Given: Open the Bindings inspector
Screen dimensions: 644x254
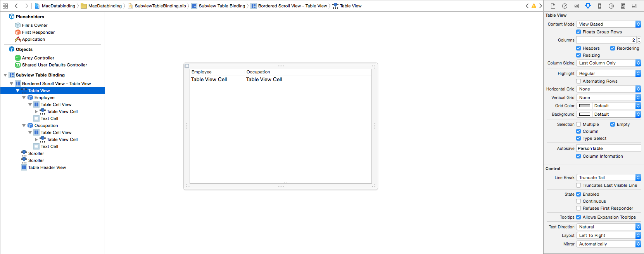Looking at the screenshot, I should [623, 6].
